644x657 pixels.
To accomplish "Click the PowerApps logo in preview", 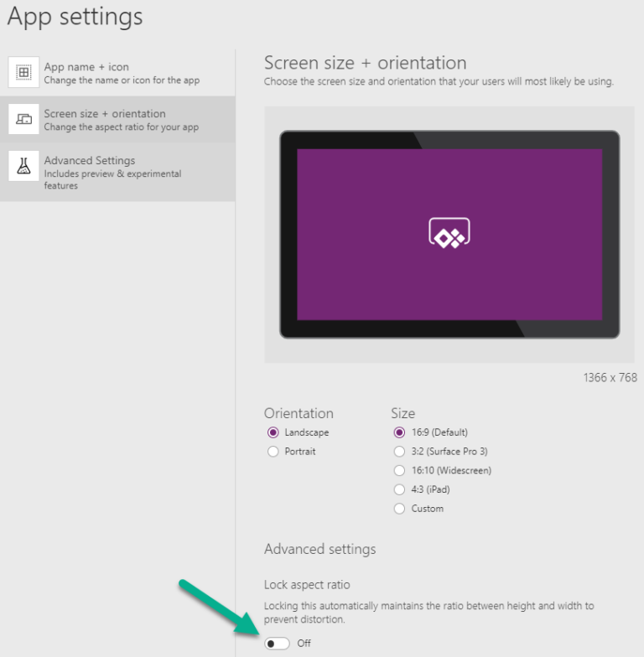I will (x=449, y=233).
